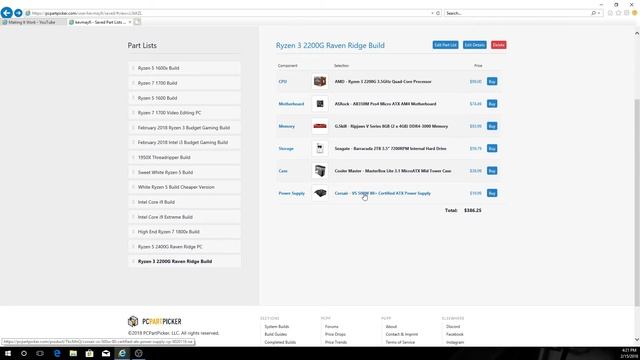Image resolution: width=640 pixels, height=360 pixels.
Task: Select Ryzen 3 2200G Raven Ridge Build in sidebar
Action: (x=184, y=261)
